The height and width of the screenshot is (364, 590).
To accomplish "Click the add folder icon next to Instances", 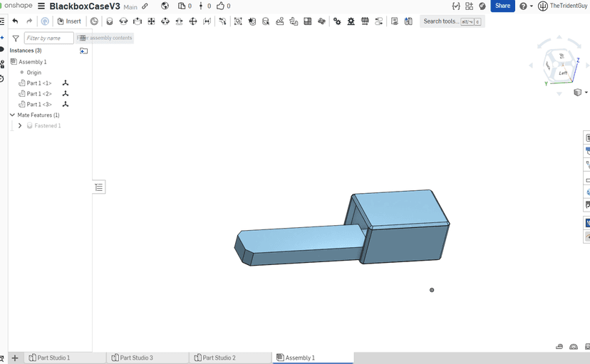I will tap(84, 51).
